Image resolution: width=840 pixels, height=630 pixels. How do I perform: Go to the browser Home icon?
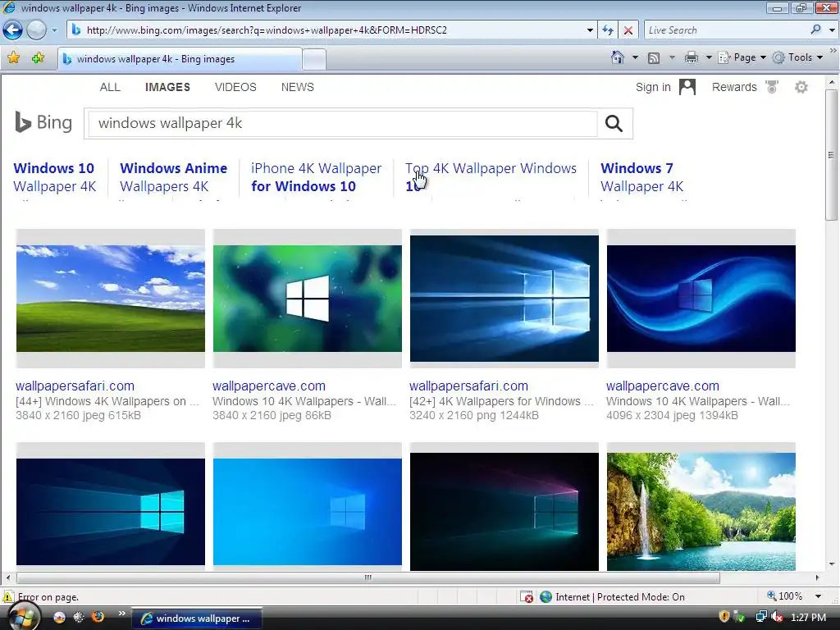tap(618, 57)
